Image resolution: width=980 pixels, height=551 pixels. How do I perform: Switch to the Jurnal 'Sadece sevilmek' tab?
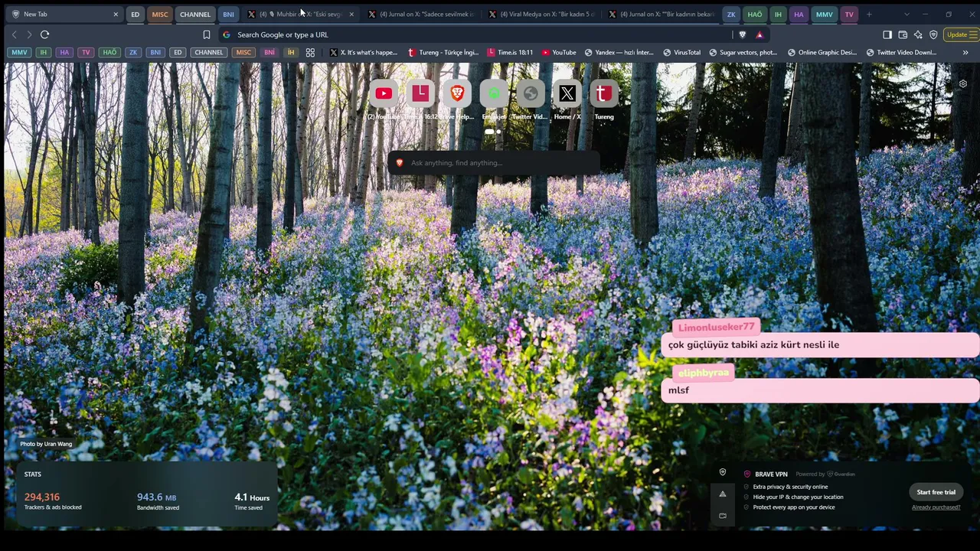coord(421,15)
